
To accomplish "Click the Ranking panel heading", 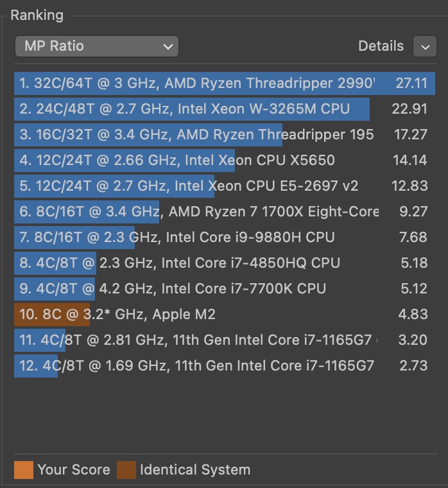I will [37, 15].
